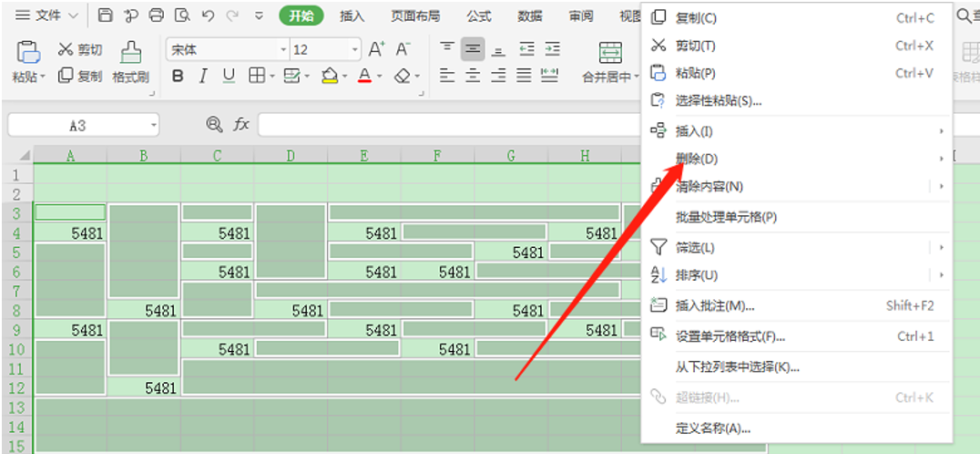Choose 复制(C) in the context menu
This screenshot has height=454, width=980.
pos(797,18)
